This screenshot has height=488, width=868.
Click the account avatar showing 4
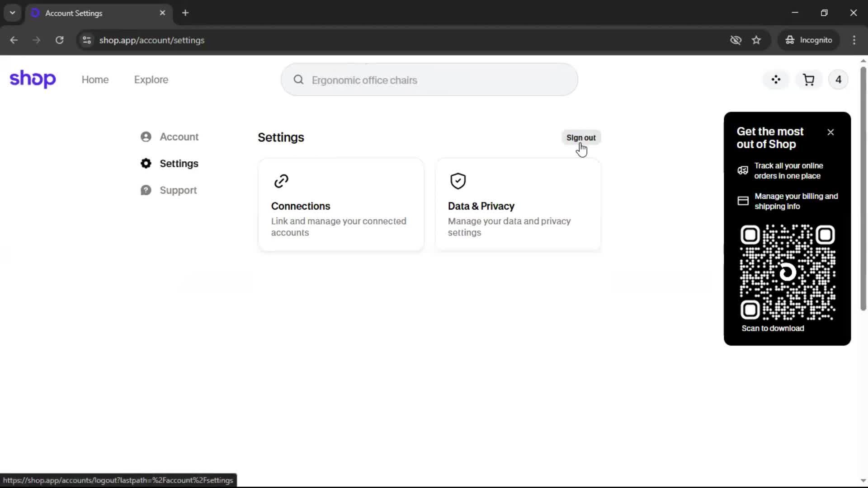pyautogui.click(x=838, y=80)
